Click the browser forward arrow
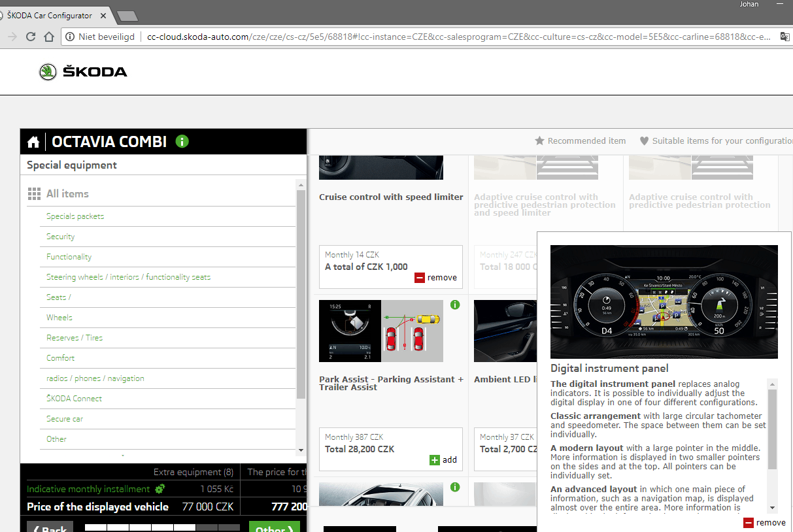Viewport: 793px width, 532px height. click(12, 37)
